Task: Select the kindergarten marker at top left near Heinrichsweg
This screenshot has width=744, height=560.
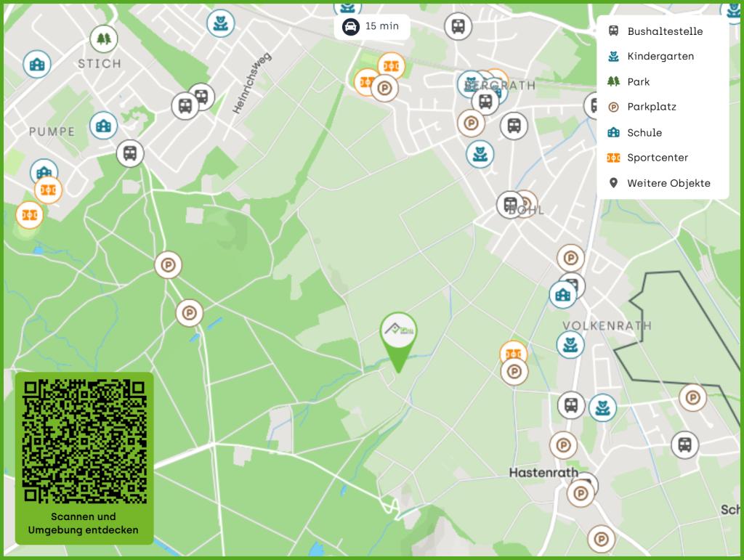Action: click(x=220, y=23)
